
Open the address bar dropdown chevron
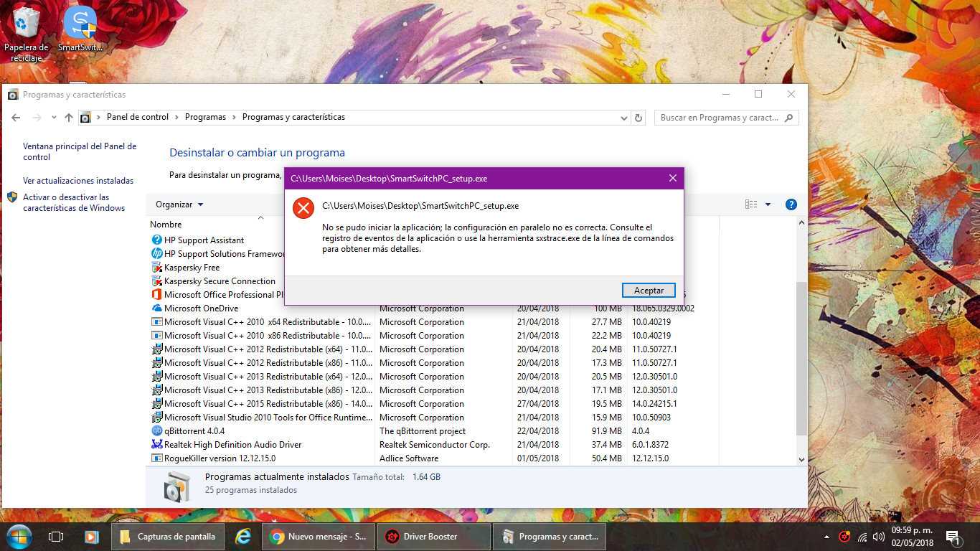tap(623, 117)
